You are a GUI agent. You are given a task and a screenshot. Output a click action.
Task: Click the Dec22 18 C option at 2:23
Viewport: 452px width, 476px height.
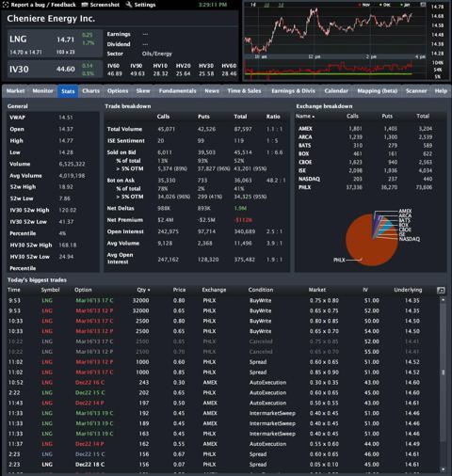(90, 465)
